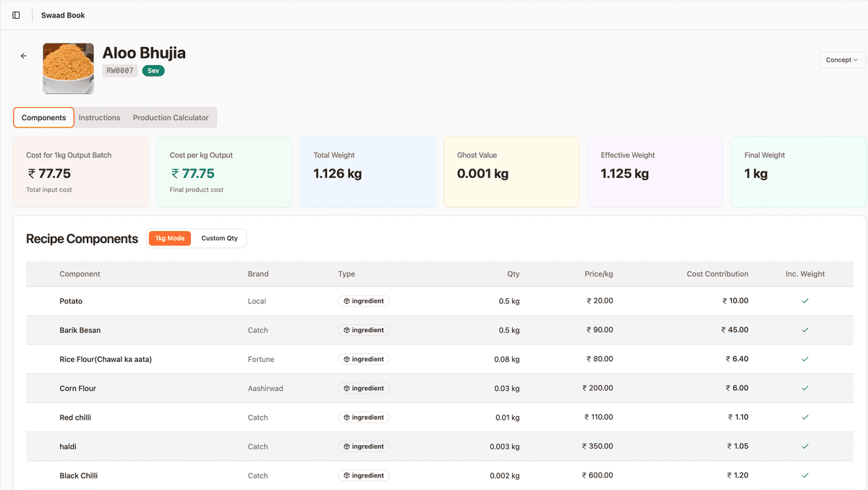Click the Rice Flour ingredient badge
868x490 pixels.
[x=364, y=359]
